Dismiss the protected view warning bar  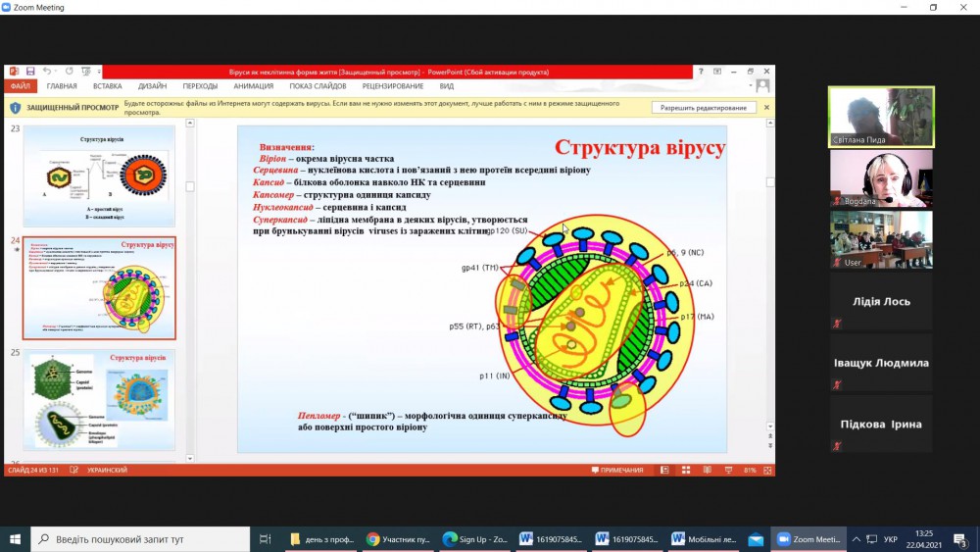tap(766, 108)
